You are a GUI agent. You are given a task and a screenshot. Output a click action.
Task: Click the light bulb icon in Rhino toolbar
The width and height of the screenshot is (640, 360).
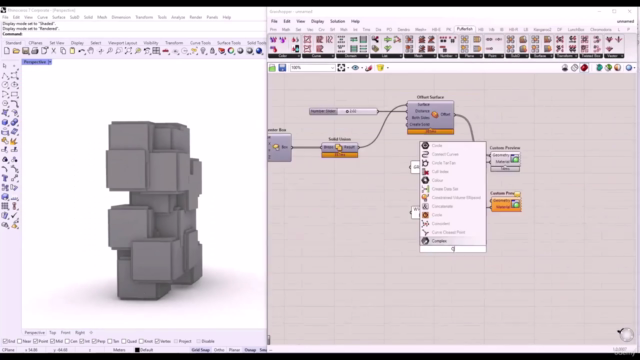point(203,51)
